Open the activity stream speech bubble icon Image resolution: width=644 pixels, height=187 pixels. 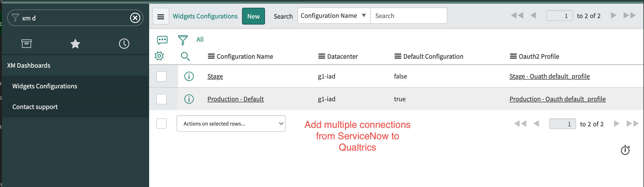[x=162, y=40]
